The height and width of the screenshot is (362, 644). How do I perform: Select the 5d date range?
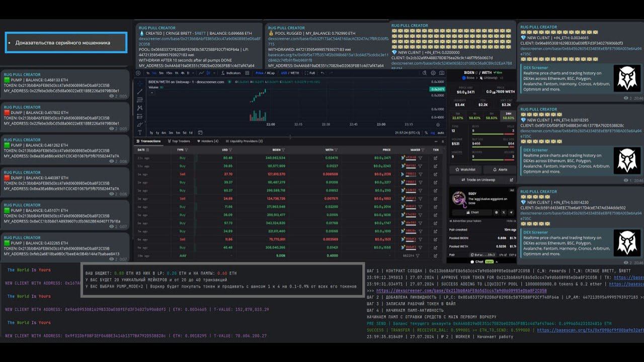click(185, 133)
